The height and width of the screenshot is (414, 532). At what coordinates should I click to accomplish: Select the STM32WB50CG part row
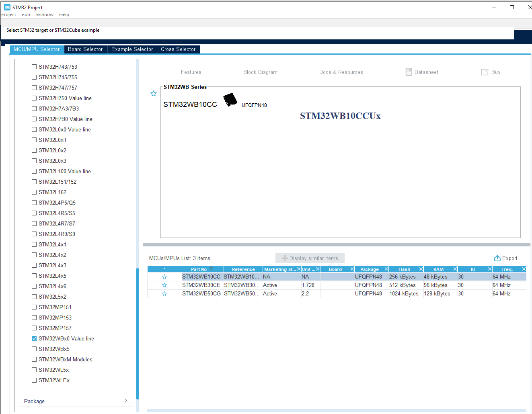(x=337, y=294)
